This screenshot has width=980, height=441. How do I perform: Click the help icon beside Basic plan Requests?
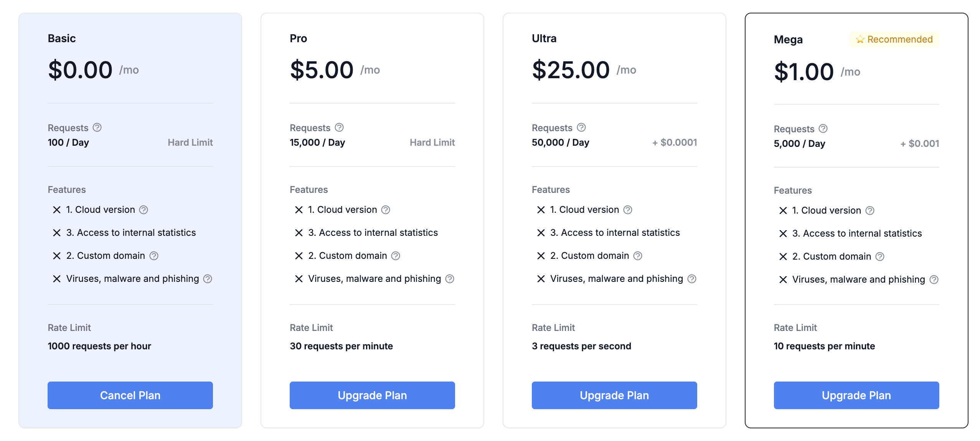[x=97, y=127]
